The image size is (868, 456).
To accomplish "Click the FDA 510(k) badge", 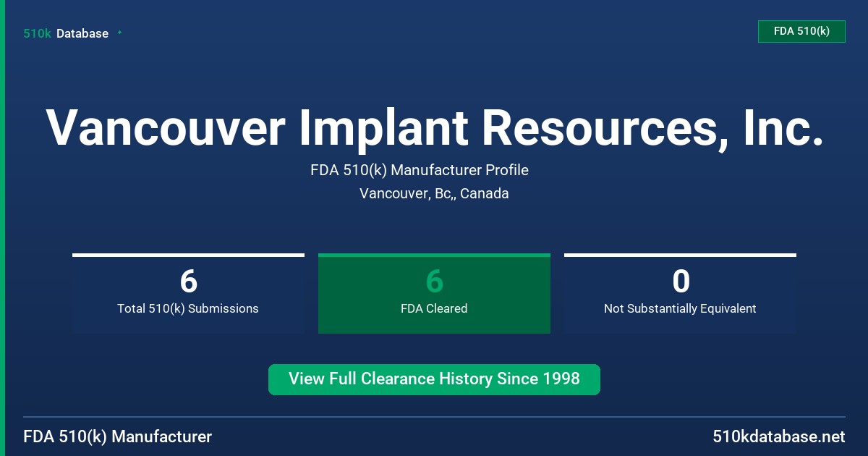I will point(801,31).
